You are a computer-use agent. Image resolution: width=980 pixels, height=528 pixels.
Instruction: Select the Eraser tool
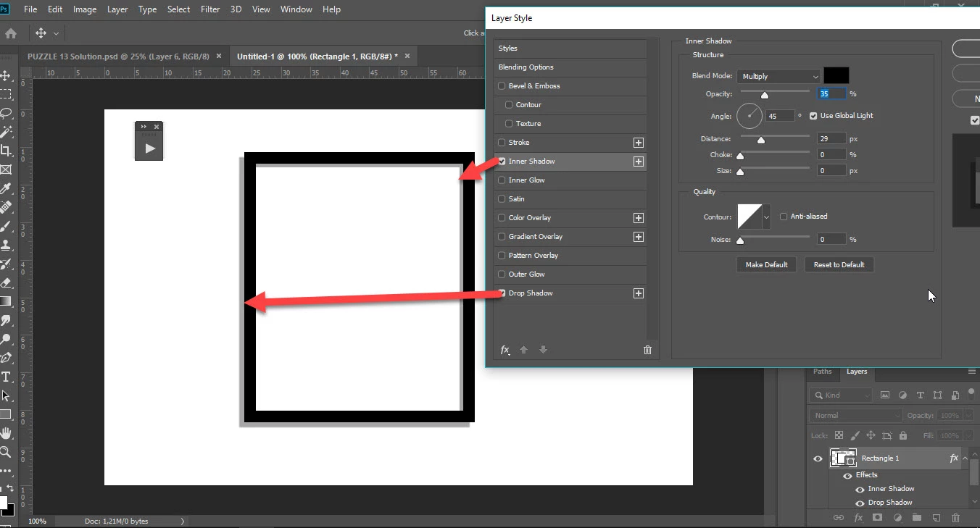pyautogui.click(x=5, y=282)
